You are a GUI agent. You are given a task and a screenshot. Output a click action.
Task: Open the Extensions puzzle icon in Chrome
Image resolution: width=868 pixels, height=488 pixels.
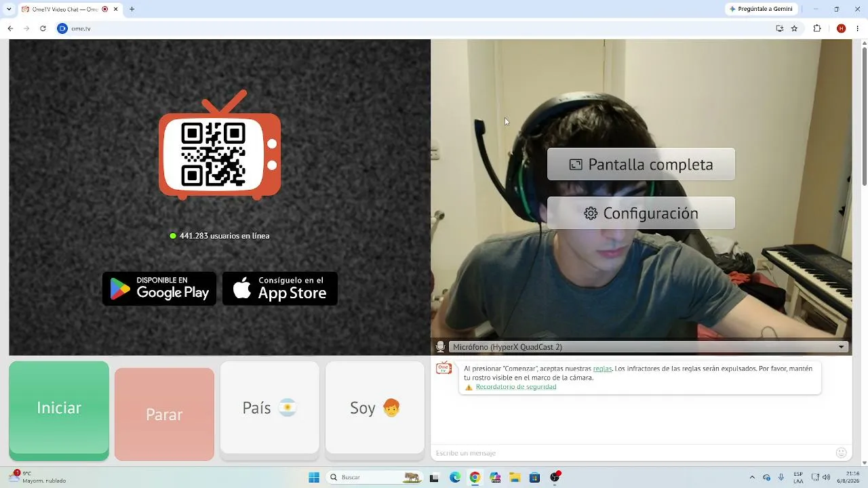coord(817,28)
